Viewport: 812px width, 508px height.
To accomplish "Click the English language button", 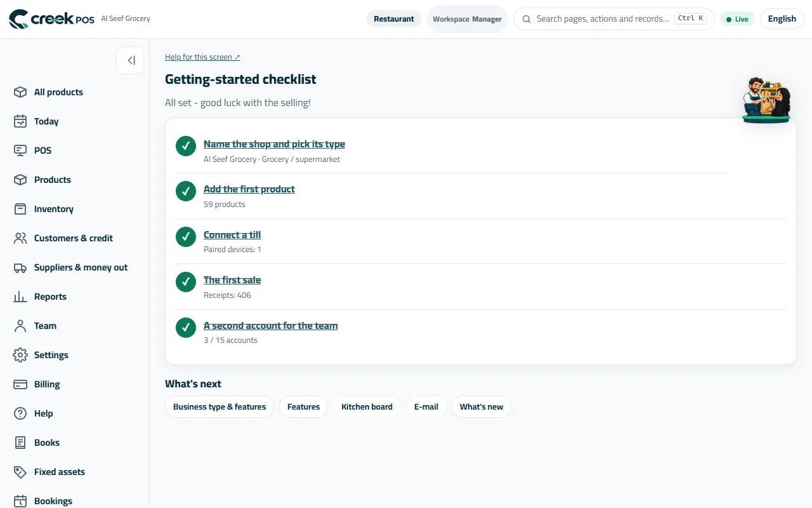I will click(782, 19).
